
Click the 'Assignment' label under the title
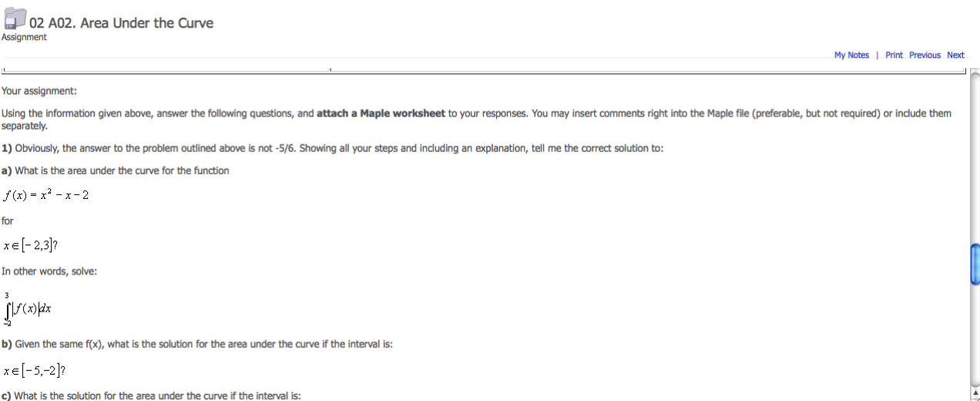(x=24, y=37)
